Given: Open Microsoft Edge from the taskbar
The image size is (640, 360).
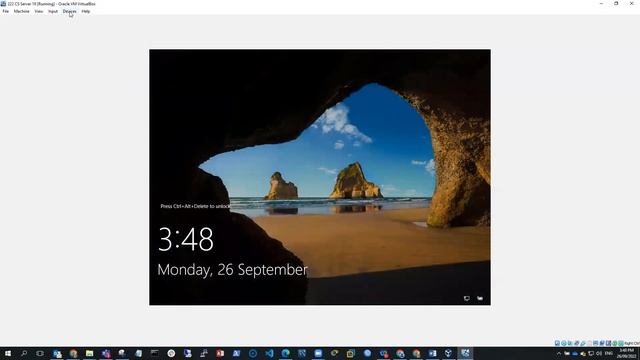Looking at the screenshot, I should pyautogui.click(x=286, y=353).
